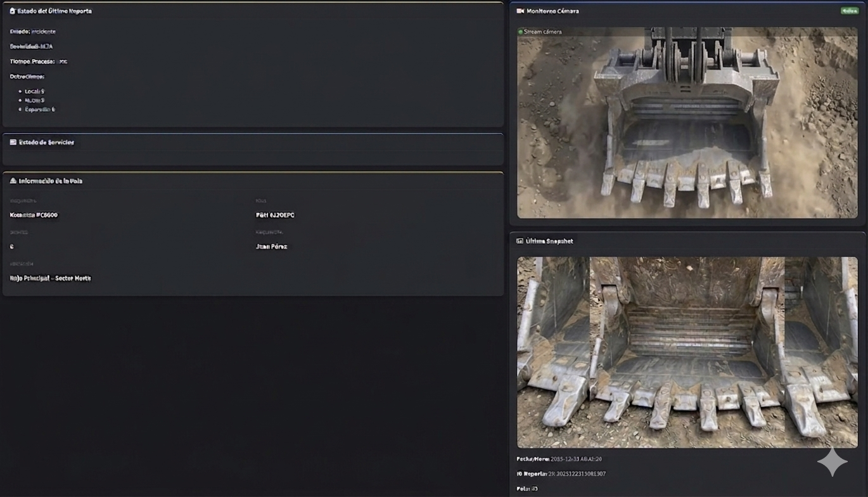Screen dimensions: 868x497
Task: Select the Tiempo Proceso line in report
Action: click(39, 61)
